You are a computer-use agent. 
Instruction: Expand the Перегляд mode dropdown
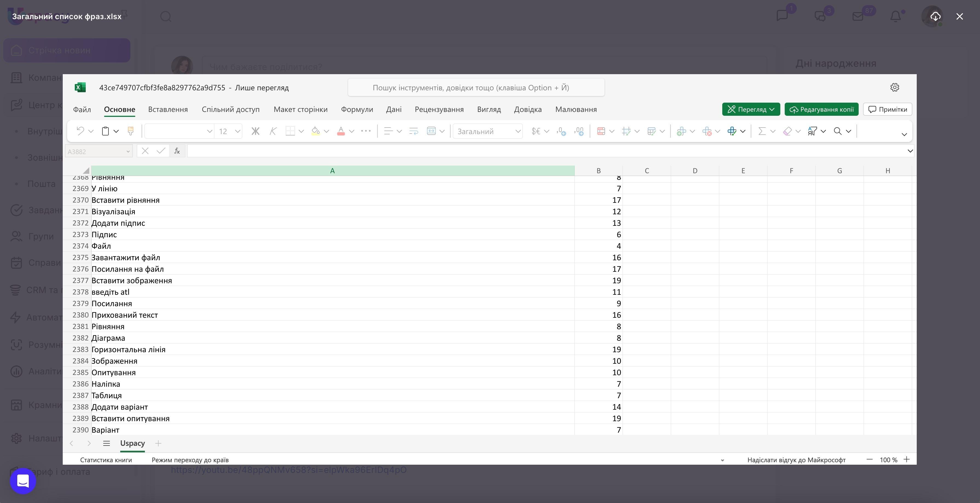point(773,109)
